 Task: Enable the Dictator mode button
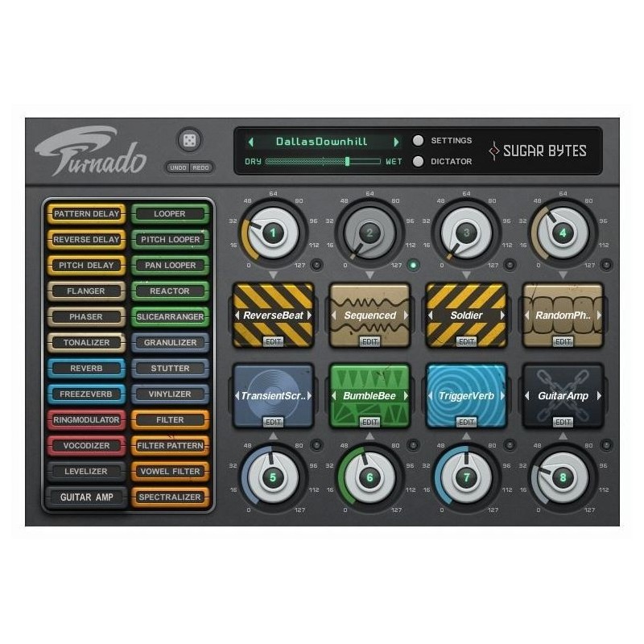pos(418,161)
